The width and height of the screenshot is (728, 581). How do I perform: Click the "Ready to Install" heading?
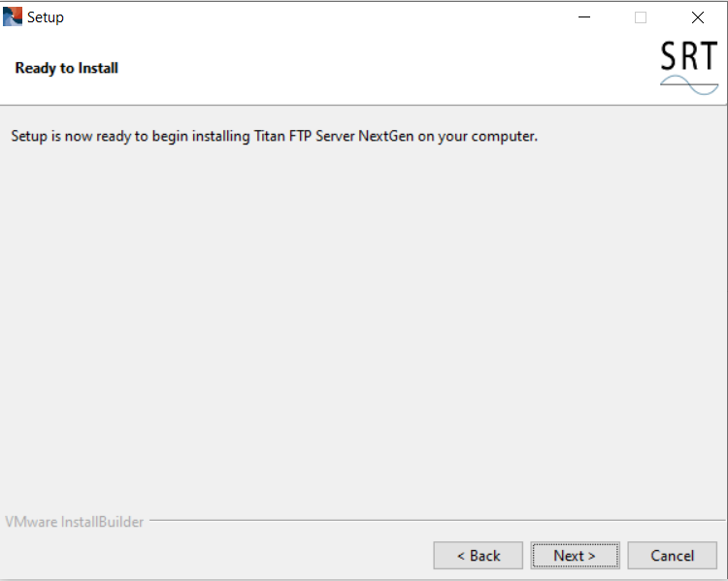(x=67, y=68)
